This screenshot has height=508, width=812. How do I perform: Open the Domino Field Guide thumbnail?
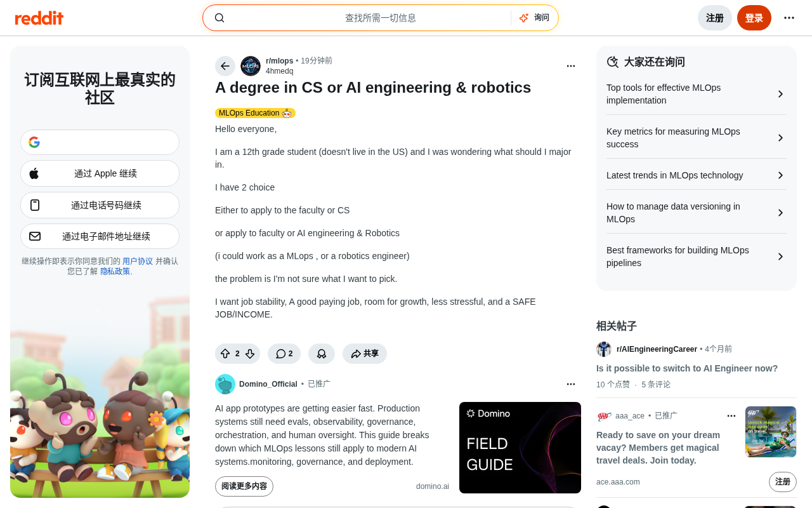coord(520,448)
